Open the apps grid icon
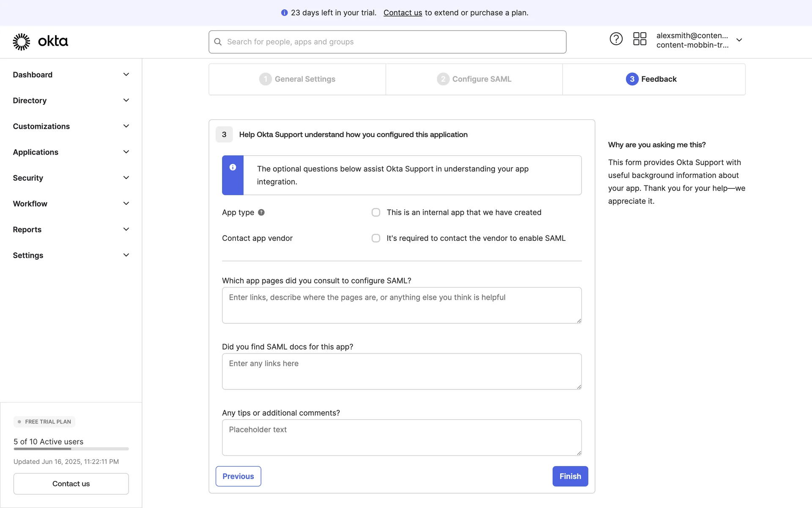 [x=639, y=39]
